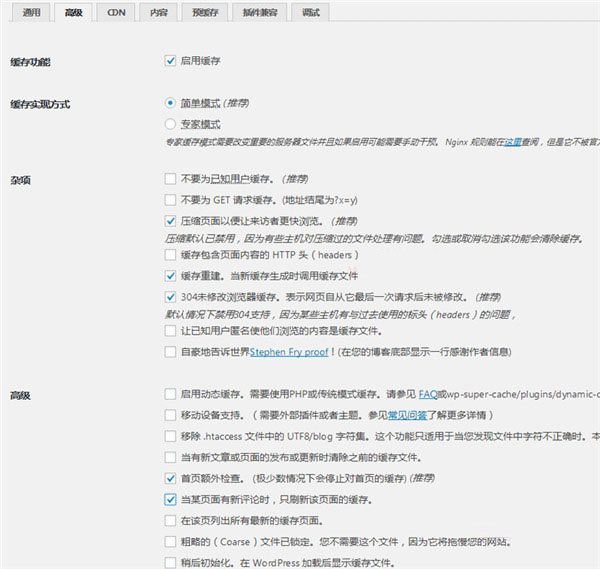Go to the 内容 tab
600x569 pixels.
pyautogui.click(x=158, y=13)
